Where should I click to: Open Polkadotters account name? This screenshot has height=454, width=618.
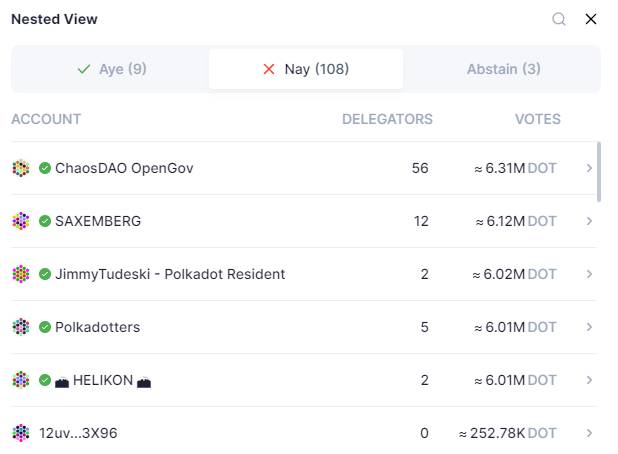coord(97,327)
